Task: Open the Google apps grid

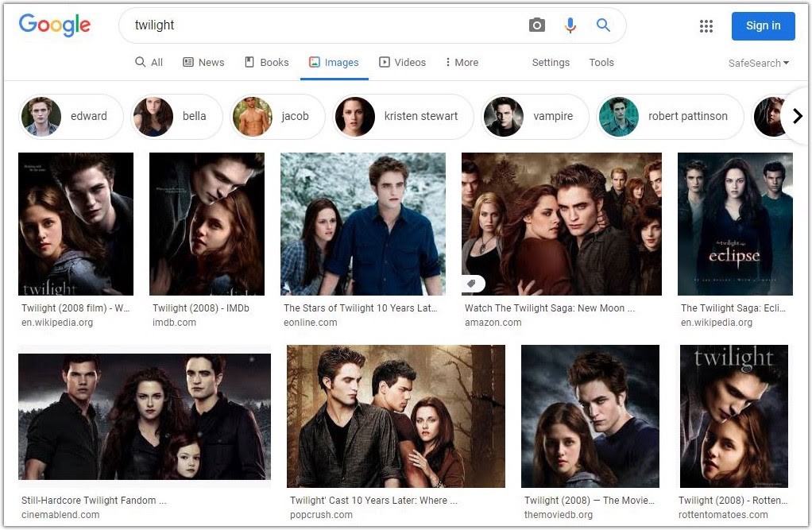Action: coord(706,26)
